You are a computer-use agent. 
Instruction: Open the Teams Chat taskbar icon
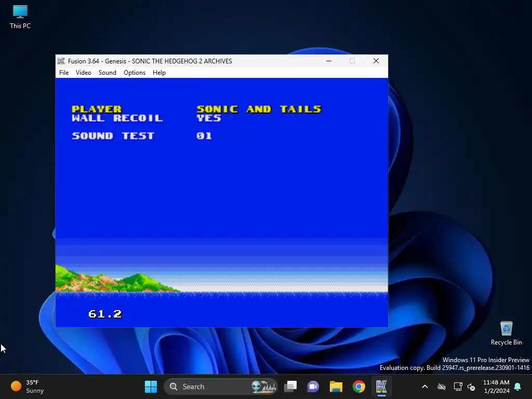(313, 387)
